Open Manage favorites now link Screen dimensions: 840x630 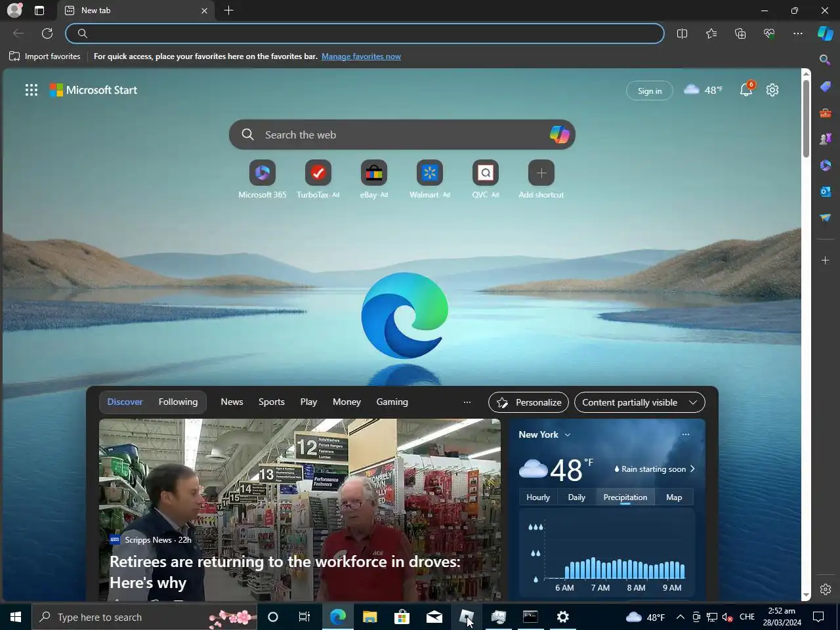361,56
